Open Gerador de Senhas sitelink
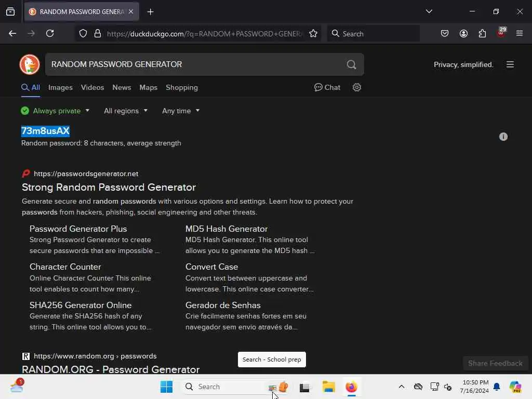Screen dimensions: 532x399 [x=223, y=305]
